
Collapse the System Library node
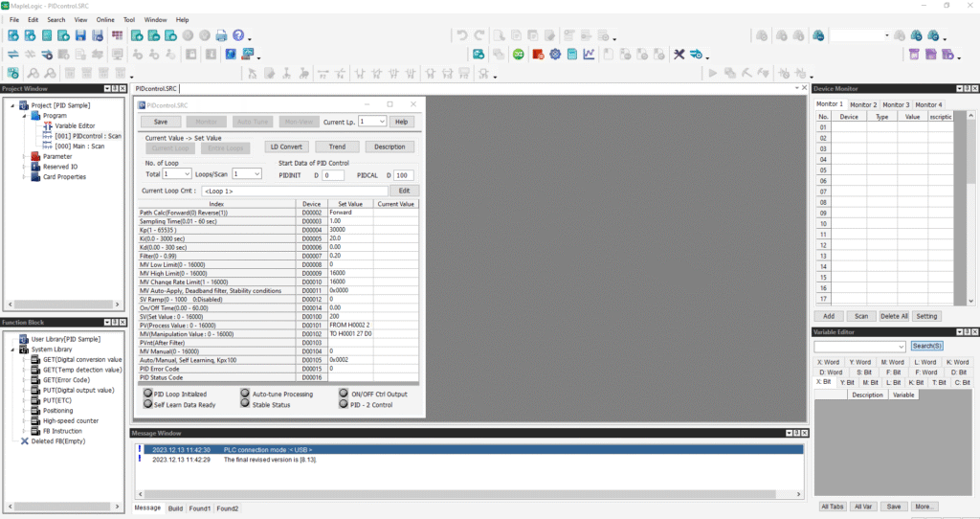coord(12,350)
